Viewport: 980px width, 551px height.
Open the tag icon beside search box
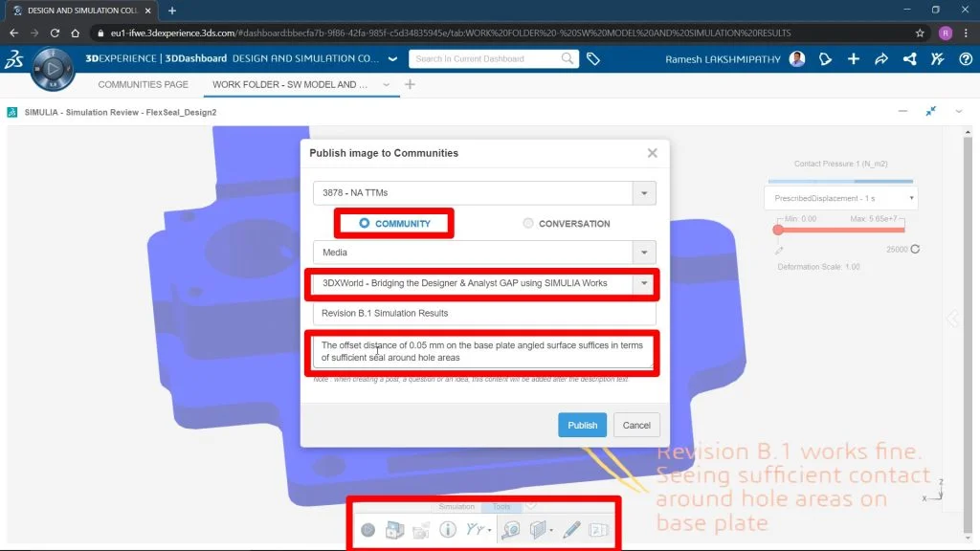(593, 59)
